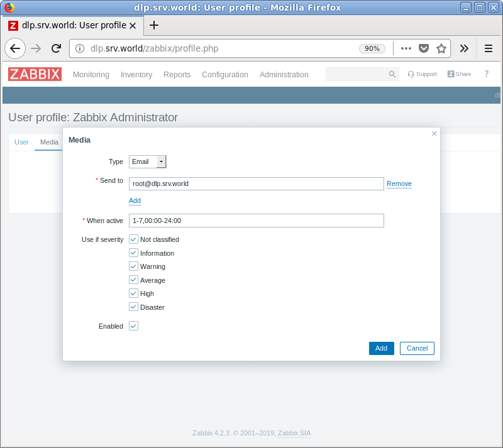This screenshot has height=448, width=503.
Task: Open the Inventory menu
Action: (x=136, y=74)
